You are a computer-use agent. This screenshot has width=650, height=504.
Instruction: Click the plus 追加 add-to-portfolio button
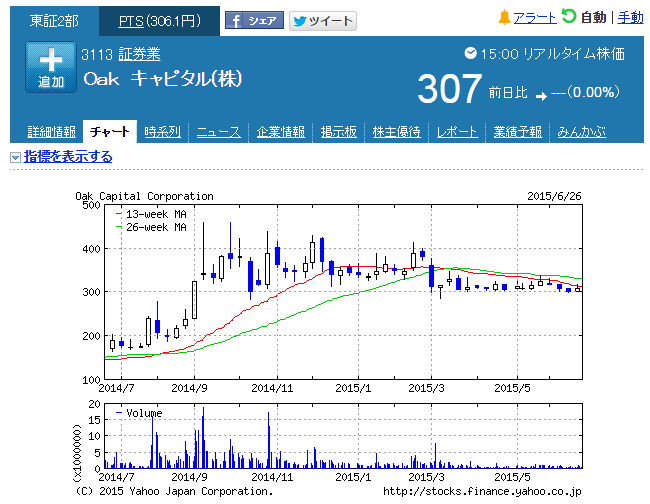[x=51, y=67]
